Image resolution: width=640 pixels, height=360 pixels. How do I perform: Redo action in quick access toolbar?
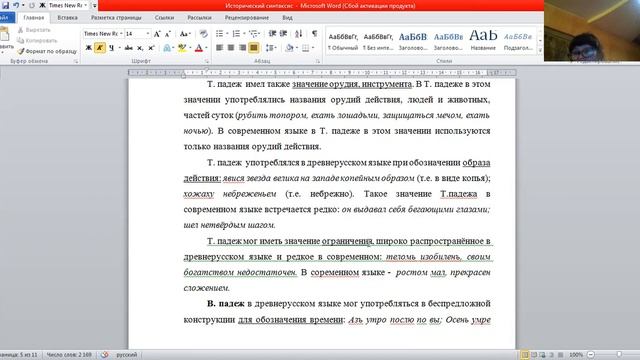31,5
